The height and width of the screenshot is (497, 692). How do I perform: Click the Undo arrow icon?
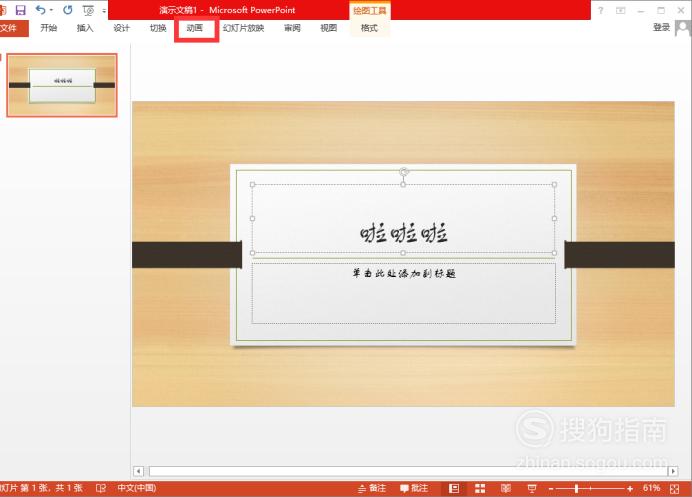pyautogui.click(x=41, y=10)
